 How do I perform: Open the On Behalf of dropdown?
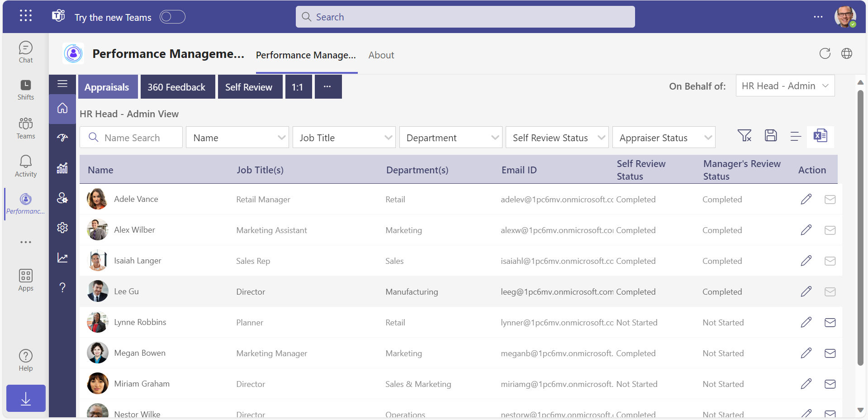[785, 86]
